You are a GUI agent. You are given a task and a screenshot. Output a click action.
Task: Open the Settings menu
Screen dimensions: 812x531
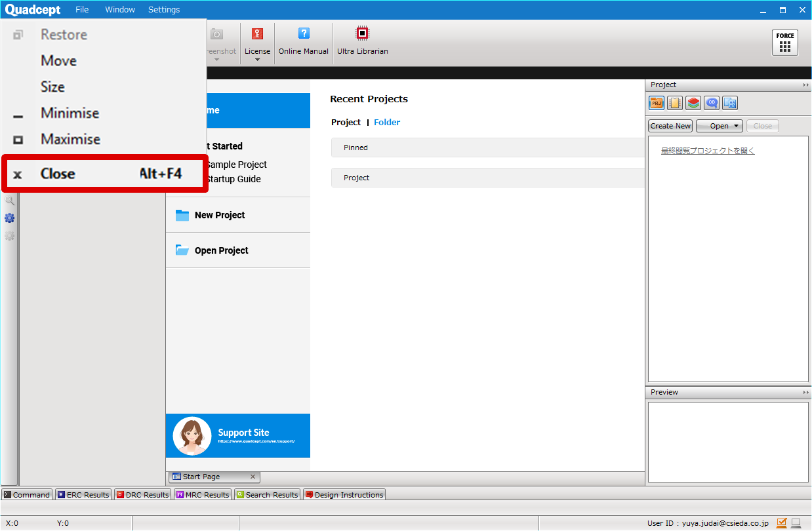point(164,10)
